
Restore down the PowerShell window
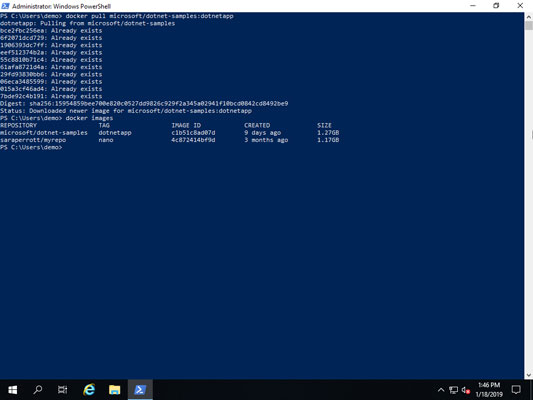click(496, 6)
